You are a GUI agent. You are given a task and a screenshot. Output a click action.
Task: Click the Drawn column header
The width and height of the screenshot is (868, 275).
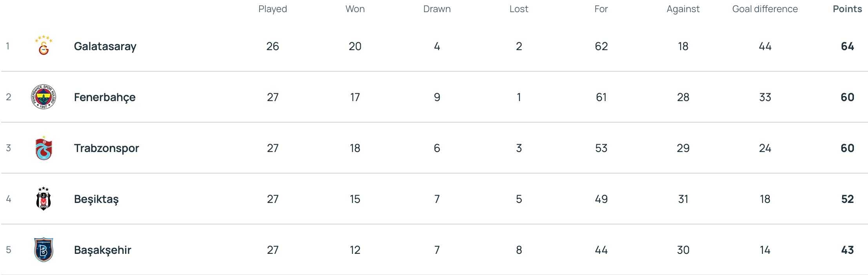pos(437,9)
